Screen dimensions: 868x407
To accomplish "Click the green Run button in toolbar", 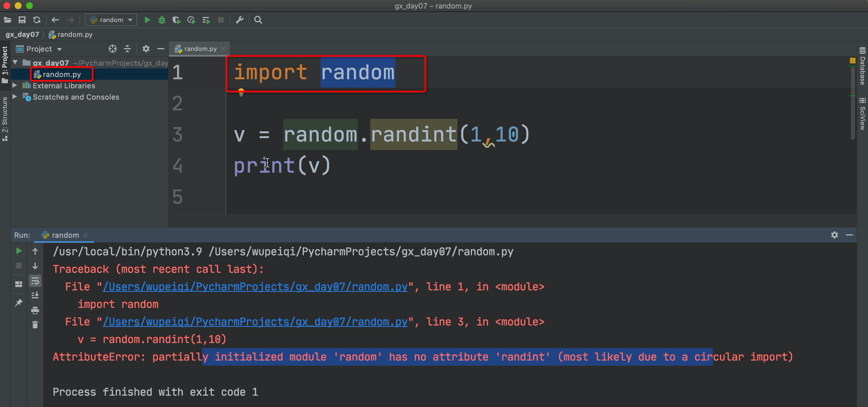I will point(147,20).
